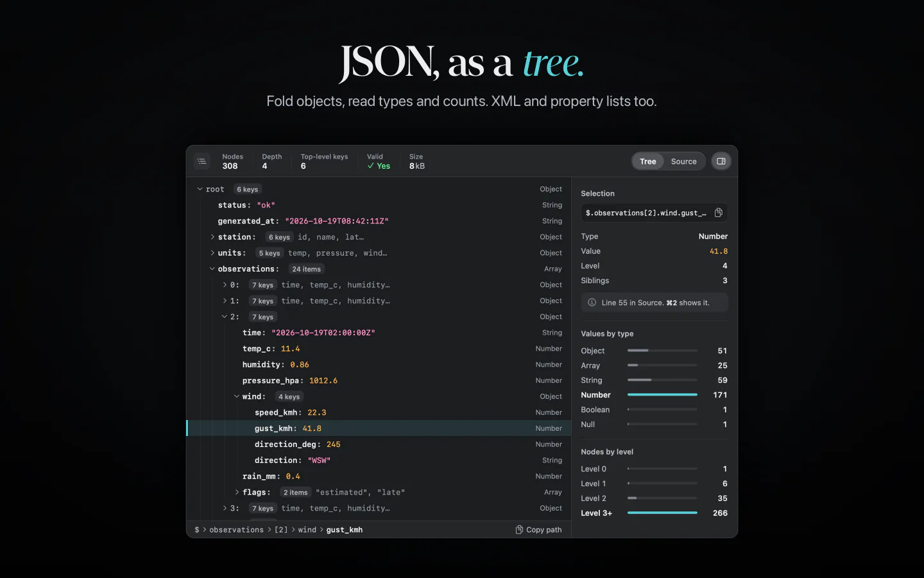Select the time row under item 2

pyautogui.click(x=379, y=333)
